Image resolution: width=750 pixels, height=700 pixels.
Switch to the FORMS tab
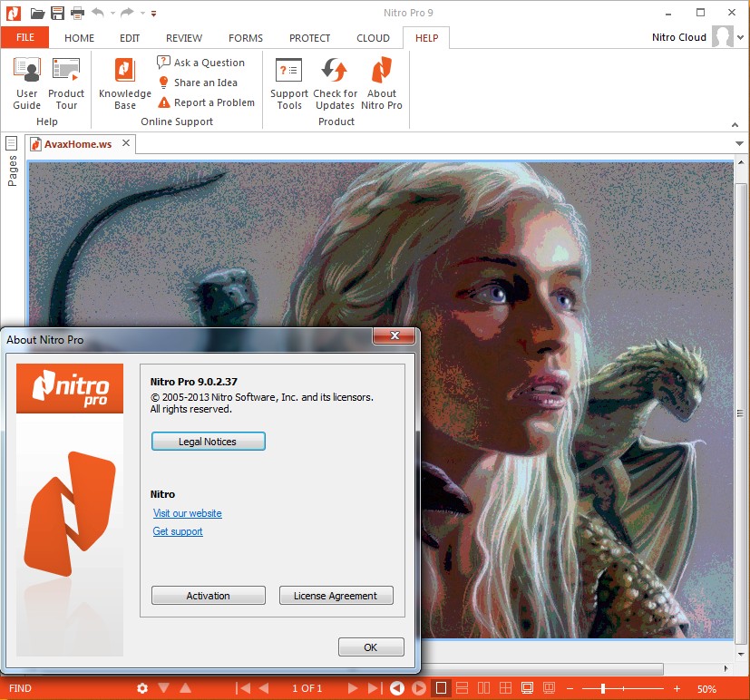coord(246,38)
